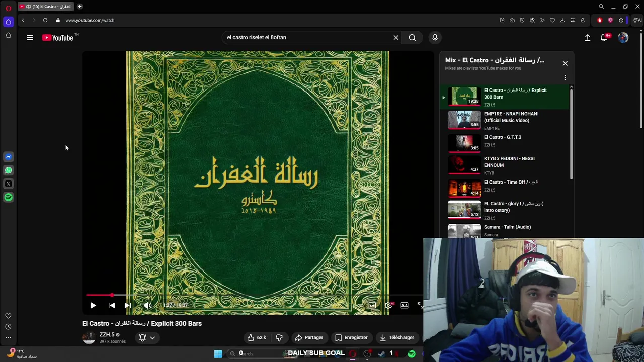
Task: Save video with the Enregistrer button
Action: tap(351, 337)
